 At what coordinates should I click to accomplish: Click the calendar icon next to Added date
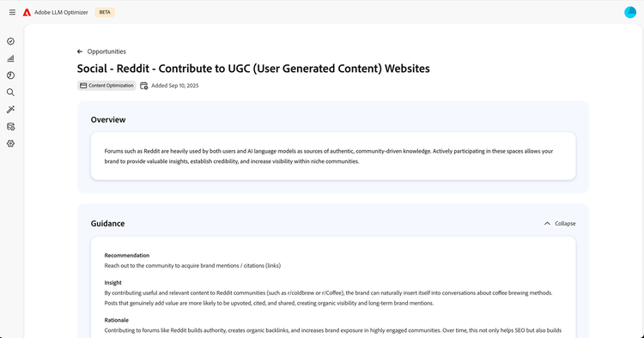tap(143, 86)
